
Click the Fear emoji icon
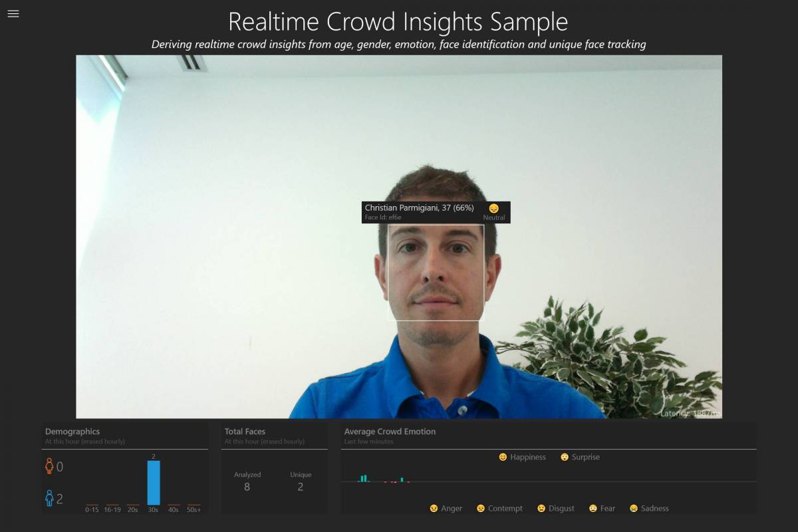click(x=593, y=509)
